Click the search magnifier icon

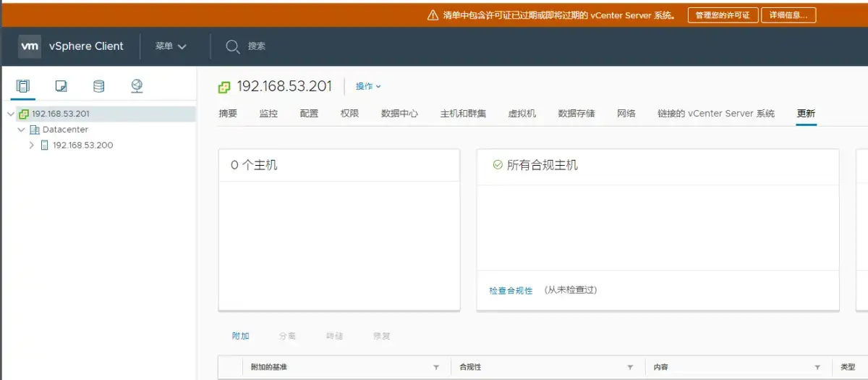[232, 46]
